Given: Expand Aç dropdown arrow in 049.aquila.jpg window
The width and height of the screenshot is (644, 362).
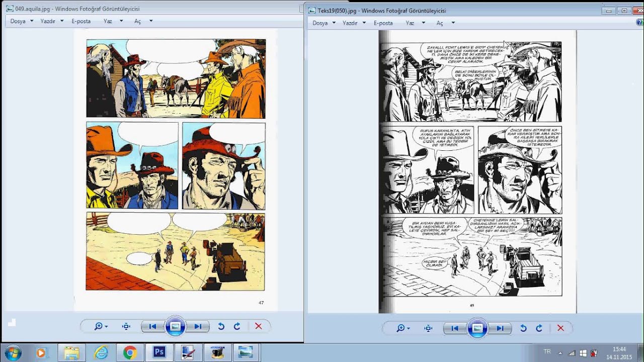Looking at the screenshot, I should pyautogui.click(x=151, y=21).
